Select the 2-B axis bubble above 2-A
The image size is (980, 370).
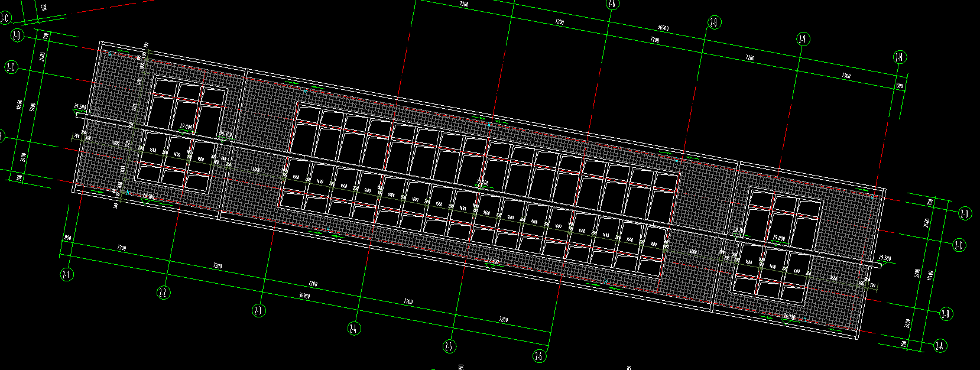(x=946, y=314)
